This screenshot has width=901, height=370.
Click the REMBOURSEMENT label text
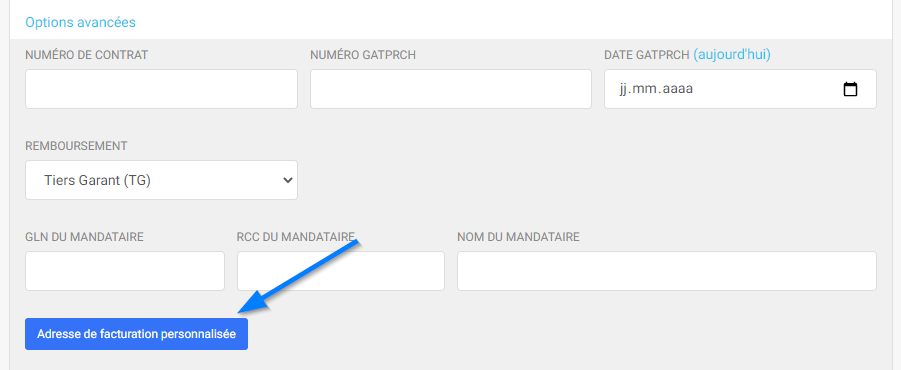tap(76, 146)
